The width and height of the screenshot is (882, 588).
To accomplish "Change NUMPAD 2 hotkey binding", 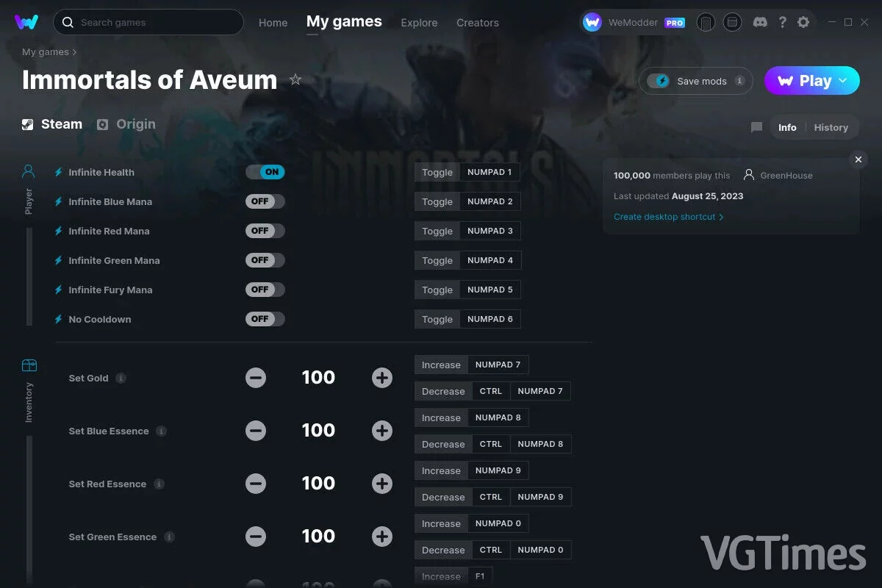I will pyautogui.click(x=490, y=201).
